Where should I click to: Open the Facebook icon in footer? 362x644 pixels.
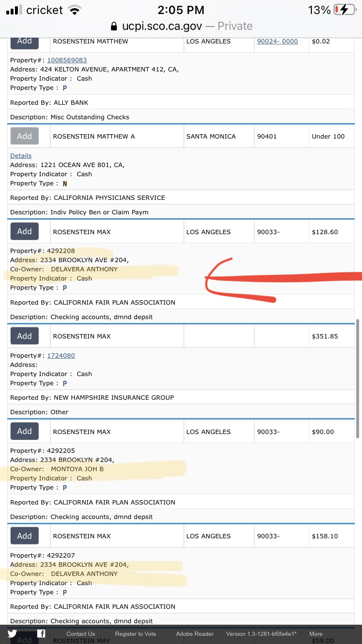(42, 634)
